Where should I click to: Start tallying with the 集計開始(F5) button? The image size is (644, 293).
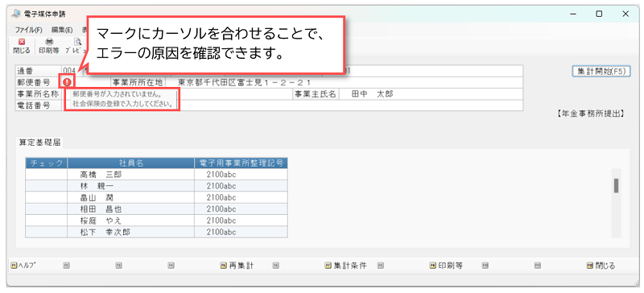click(x=601, y=71)
